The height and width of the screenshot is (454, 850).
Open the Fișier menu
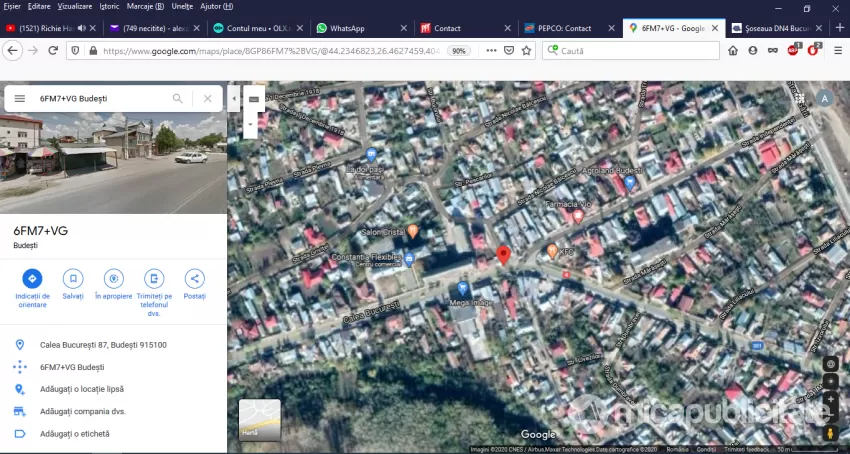pyautogui.click(x=12, y=7)
